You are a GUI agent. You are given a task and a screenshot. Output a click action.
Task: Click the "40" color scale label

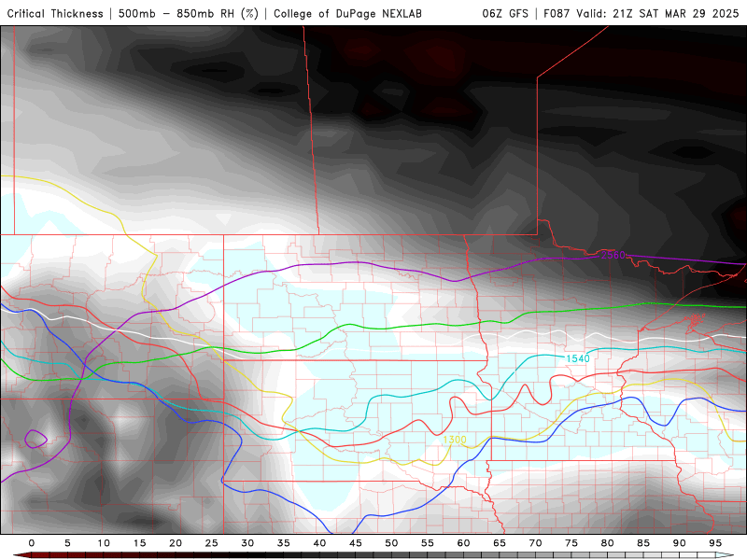(x=319, y=543)
